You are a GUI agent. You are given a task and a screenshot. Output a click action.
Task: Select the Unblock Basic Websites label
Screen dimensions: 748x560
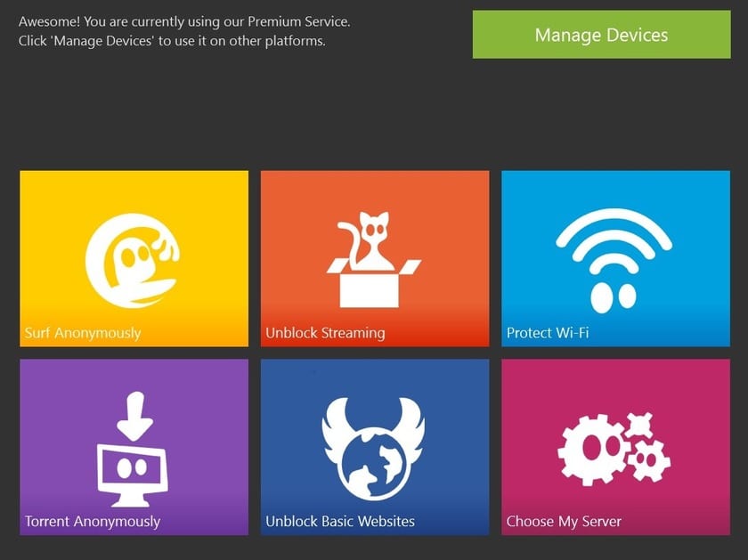coord(340,522)
